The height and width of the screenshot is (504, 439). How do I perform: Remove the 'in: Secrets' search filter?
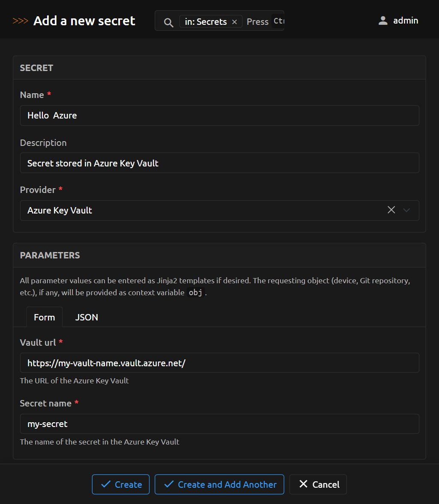[x=234, y=22]
